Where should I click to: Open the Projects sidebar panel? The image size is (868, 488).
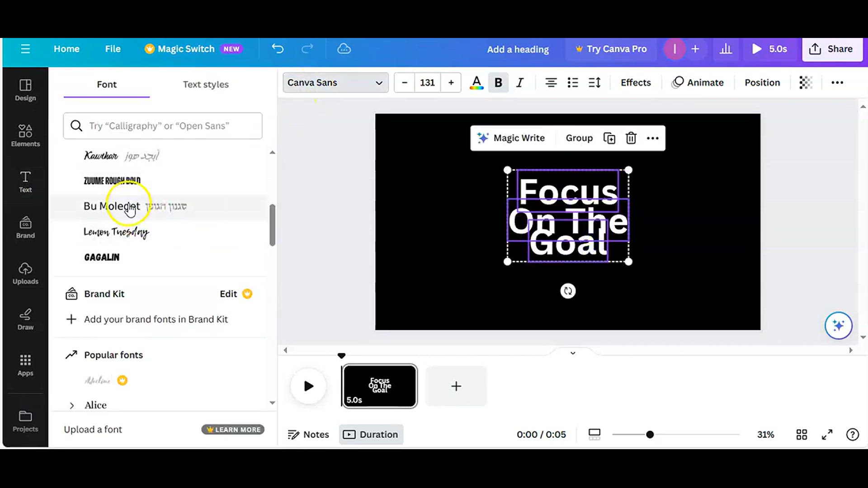tap(25, 421)
